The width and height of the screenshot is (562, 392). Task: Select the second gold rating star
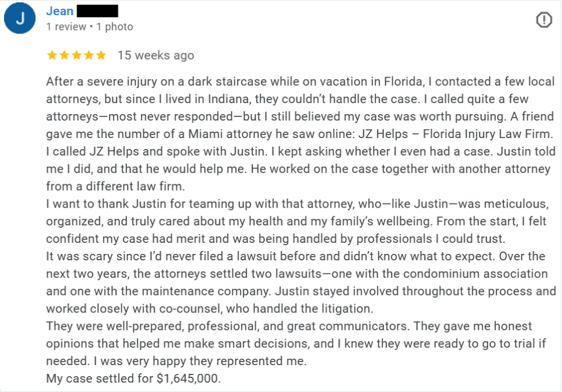point(64,55)
